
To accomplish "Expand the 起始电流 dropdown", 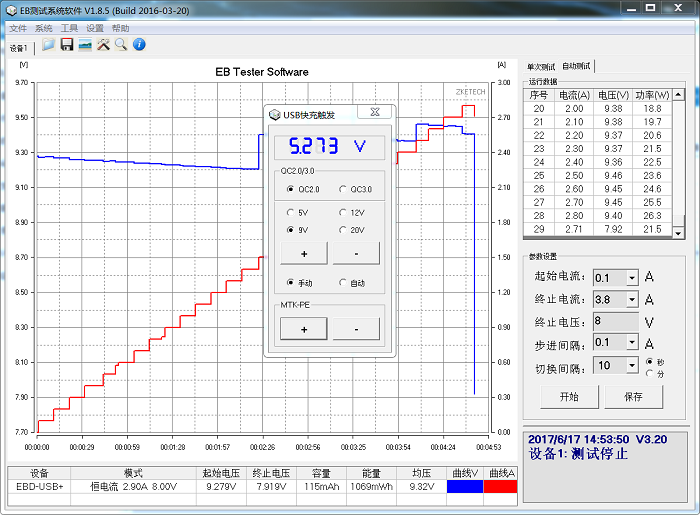I will coord(632,278).
